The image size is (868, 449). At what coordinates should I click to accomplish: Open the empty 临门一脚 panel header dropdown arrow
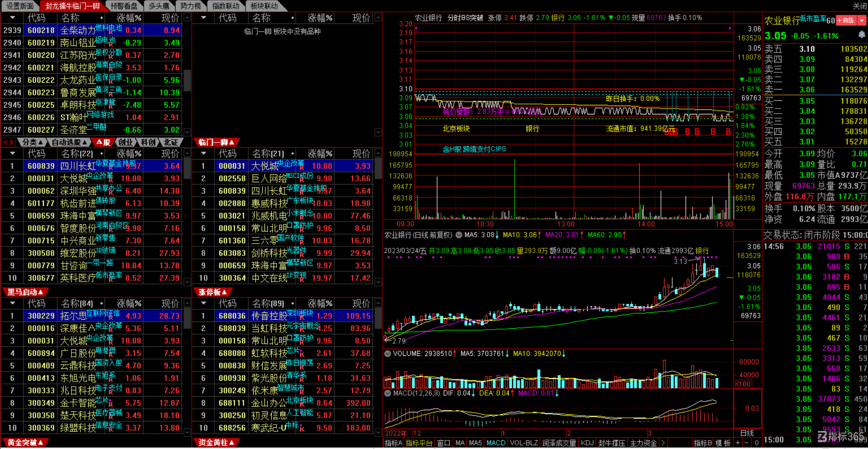click(204, 18)
